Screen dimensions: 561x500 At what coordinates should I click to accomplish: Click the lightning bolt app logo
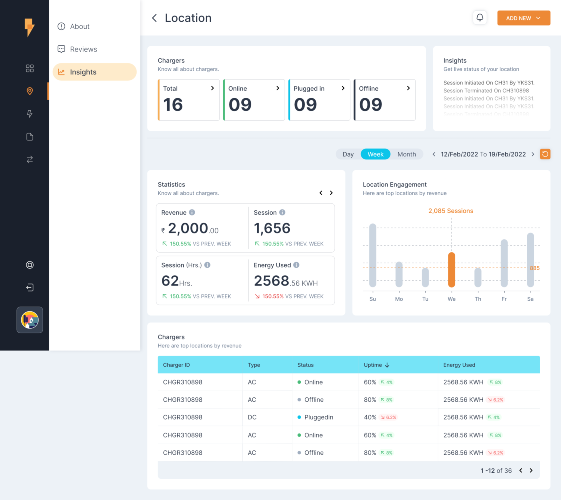[x=29, y=27]
